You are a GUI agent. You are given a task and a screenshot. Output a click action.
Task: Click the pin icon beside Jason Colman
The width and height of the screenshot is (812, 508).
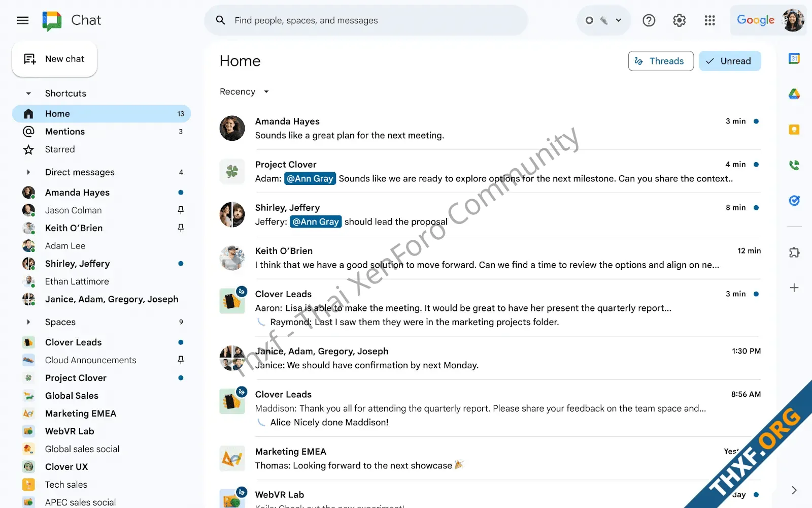[181, 210]
